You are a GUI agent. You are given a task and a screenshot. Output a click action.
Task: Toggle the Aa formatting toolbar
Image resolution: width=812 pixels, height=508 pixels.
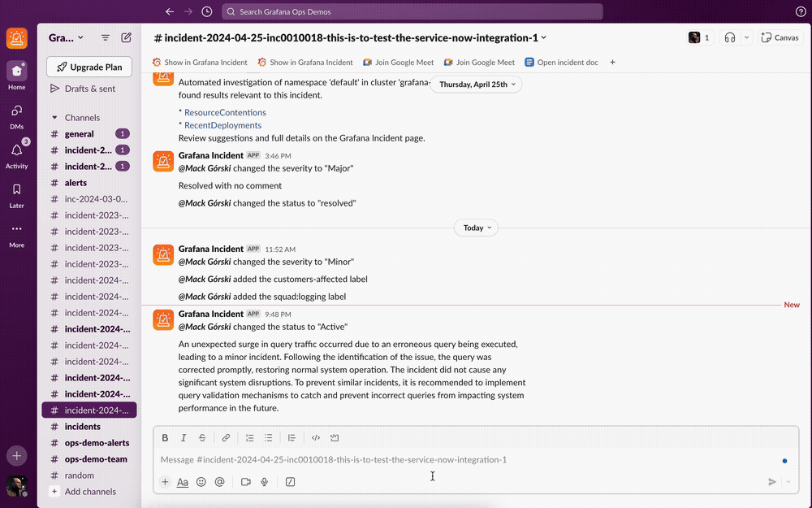coord(182,482)
